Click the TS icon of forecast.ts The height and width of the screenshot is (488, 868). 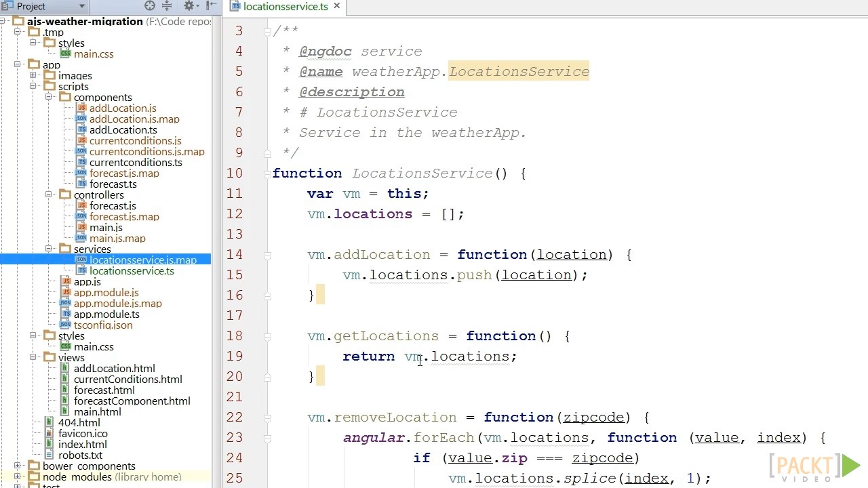pyautogui.click(x=81, y=184)
